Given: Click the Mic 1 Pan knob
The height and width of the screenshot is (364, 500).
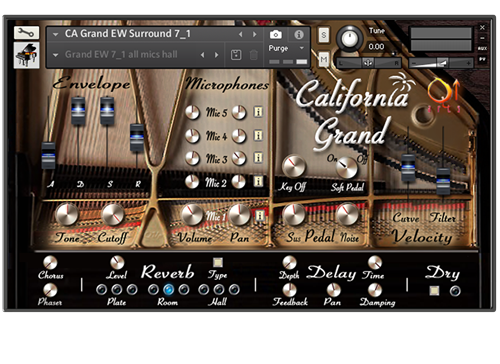Looking at the screenshot, I should tap(239, 214).
